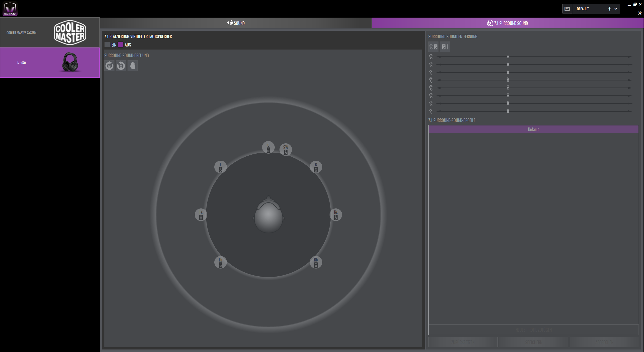Open the Cooler Master System entry
644x352 pixels.
[50, 33]
